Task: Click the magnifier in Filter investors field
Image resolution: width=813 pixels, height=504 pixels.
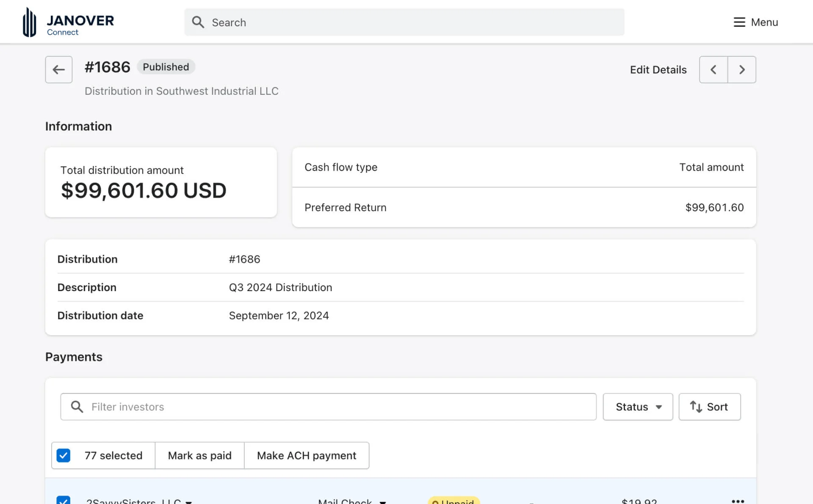Action: coord(77,407)
